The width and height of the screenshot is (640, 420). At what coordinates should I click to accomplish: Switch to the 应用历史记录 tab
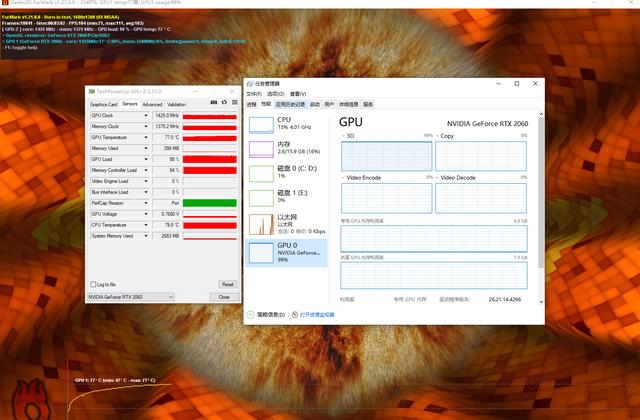pyautogui.click(x=290, y=104)
